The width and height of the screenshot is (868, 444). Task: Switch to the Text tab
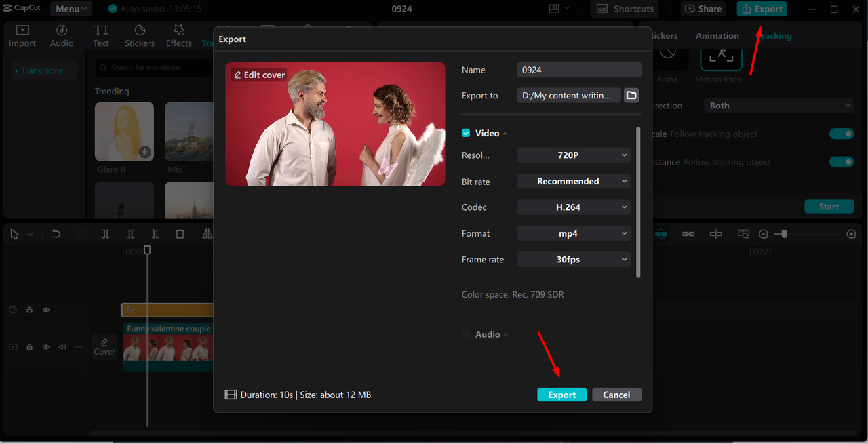coord(101,36)
